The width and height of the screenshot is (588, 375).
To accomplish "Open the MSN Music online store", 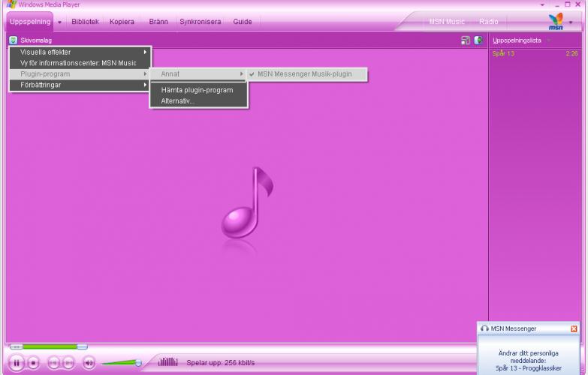I will coord(447,22).
